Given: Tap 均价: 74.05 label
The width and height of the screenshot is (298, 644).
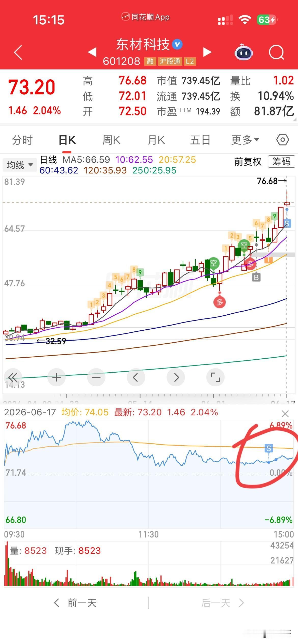Looking at the screenshot, I should [x=85, y=412].
